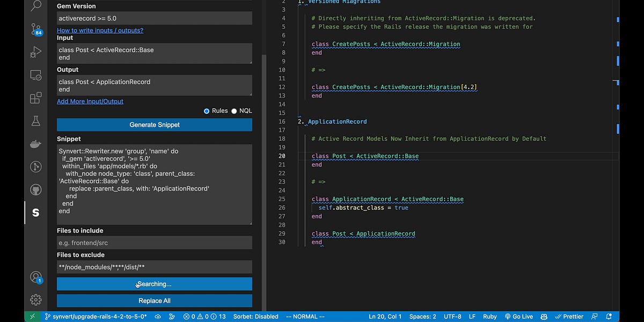This screenshot has width=644, height=322.
Task: Open the Testing beaker panel
Action: click(x=35, y=121)
